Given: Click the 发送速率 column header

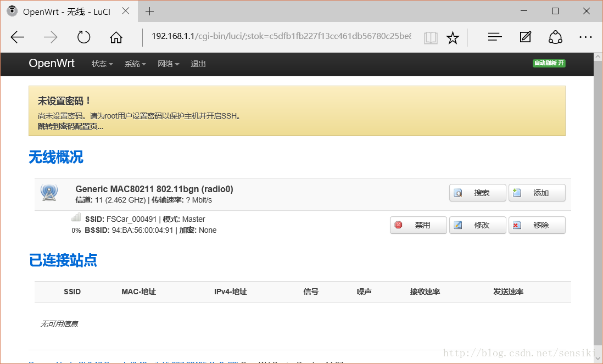Looking at the screenshot, I should point(509,292).
